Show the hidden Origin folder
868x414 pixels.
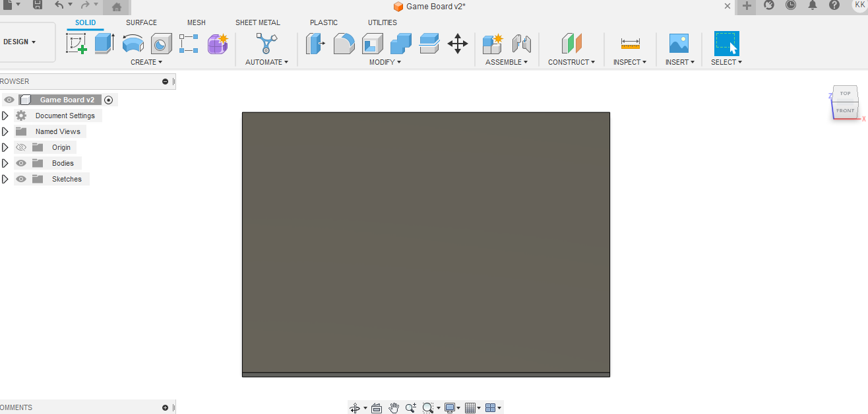(x=21, y=147)
